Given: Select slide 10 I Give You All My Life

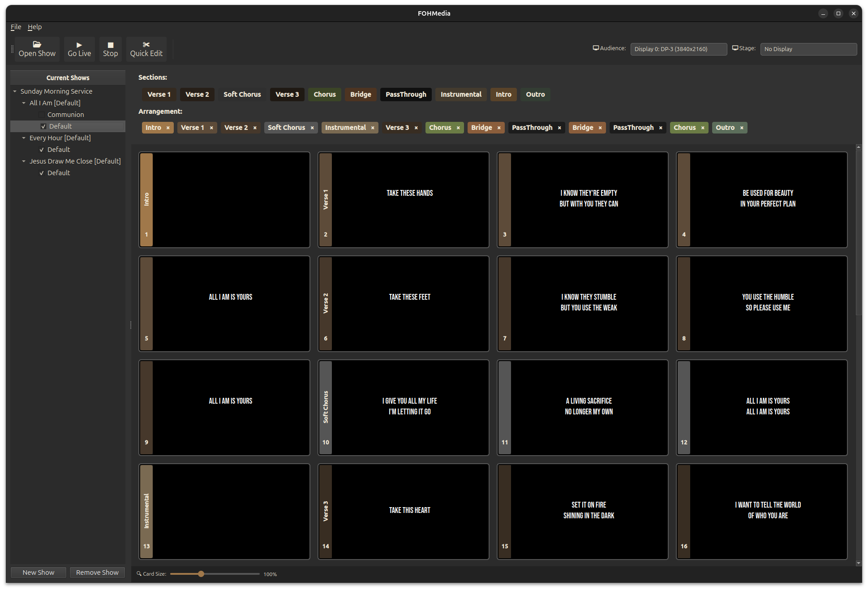Looking at the screenshot, I should click(403, 408).
